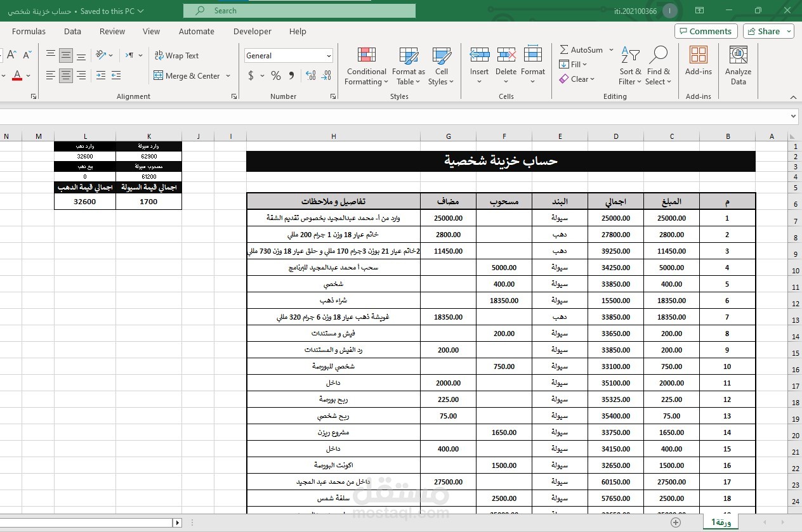
Task: Click the Comments button
Action: (705, 31)
